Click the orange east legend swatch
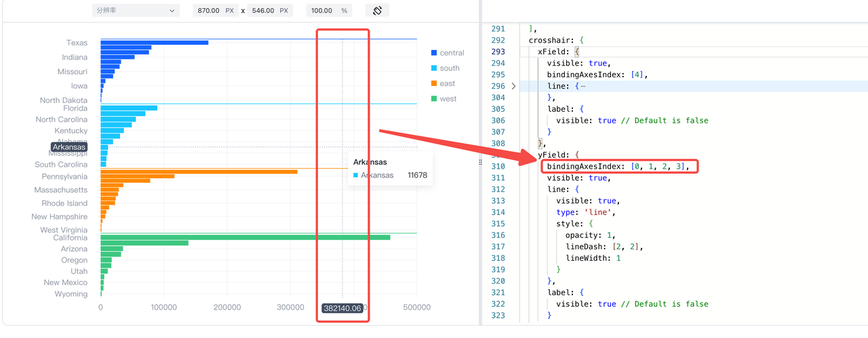Screen dimensions: 868x338 434,83
